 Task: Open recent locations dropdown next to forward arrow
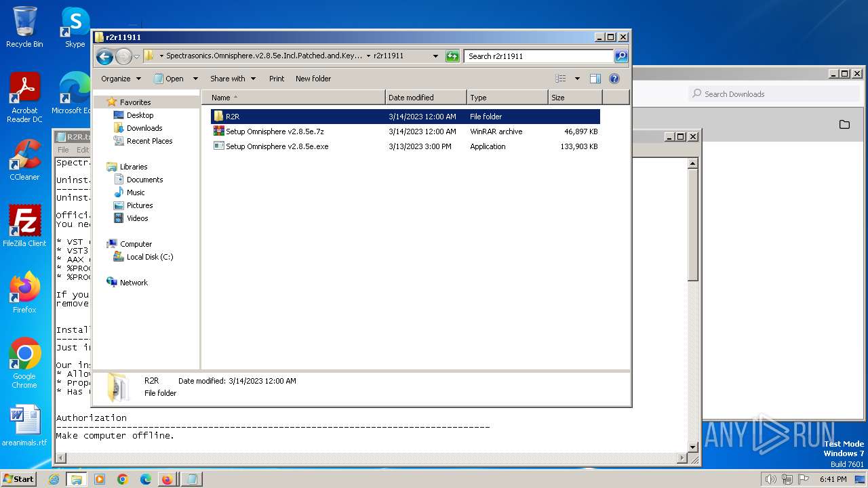coord(136,56)
